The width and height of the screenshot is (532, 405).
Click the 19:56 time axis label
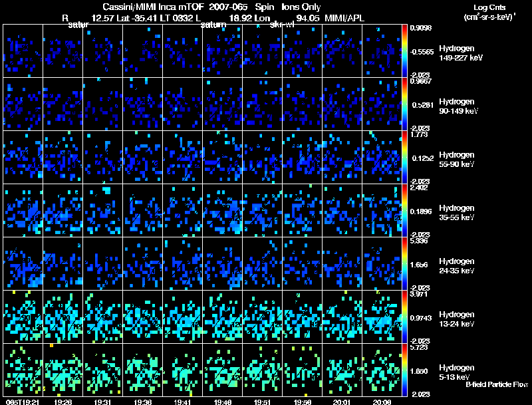[x=303, y=402]
